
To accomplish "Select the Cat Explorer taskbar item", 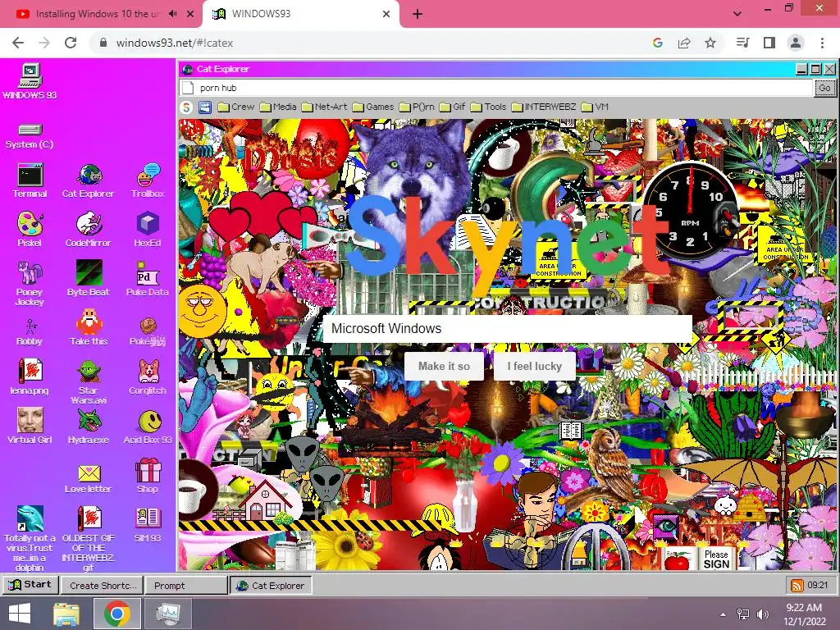I will point(271,586).
